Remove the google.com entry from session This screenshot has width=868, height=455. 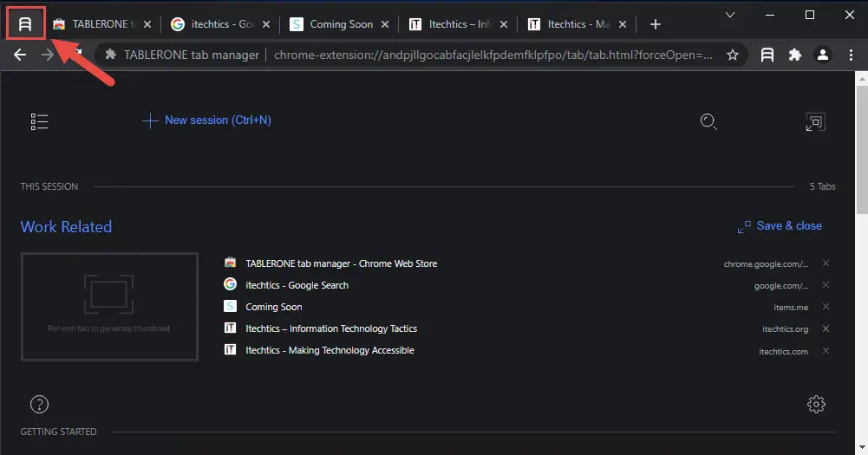pos(826,284)
